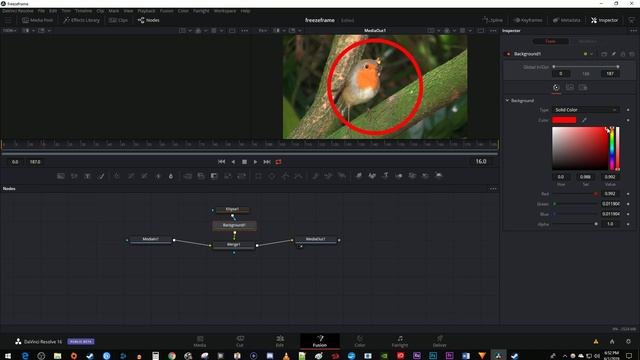
Task: Open the Playback menu
Action: [x=146, y=11]
